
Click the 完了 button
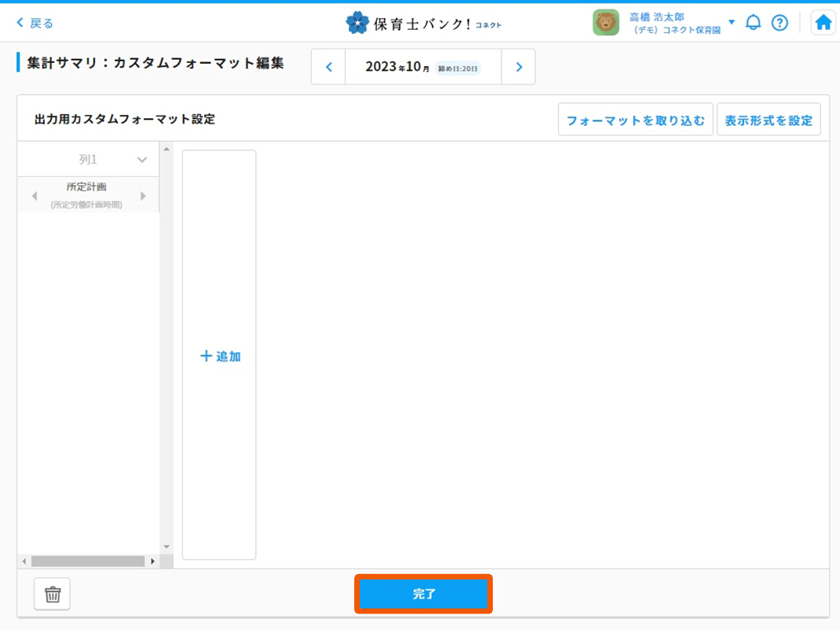(424, 595)
